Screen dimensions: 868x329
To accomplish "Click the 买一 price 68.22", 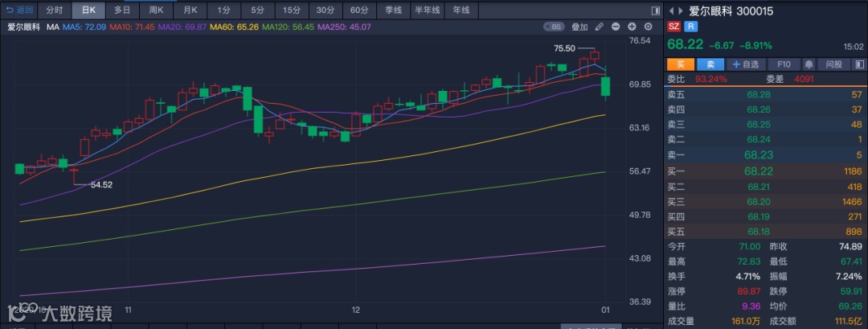I will (x=759, y=171).
